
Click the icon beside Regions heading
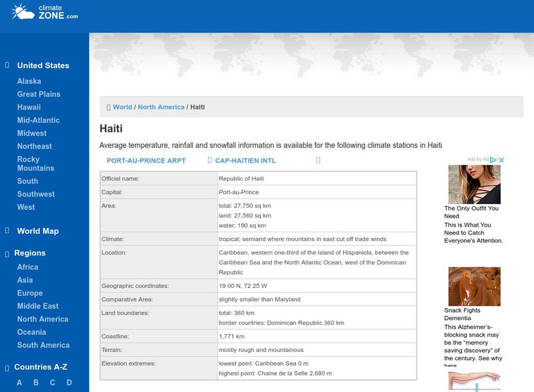click(7, 253)
